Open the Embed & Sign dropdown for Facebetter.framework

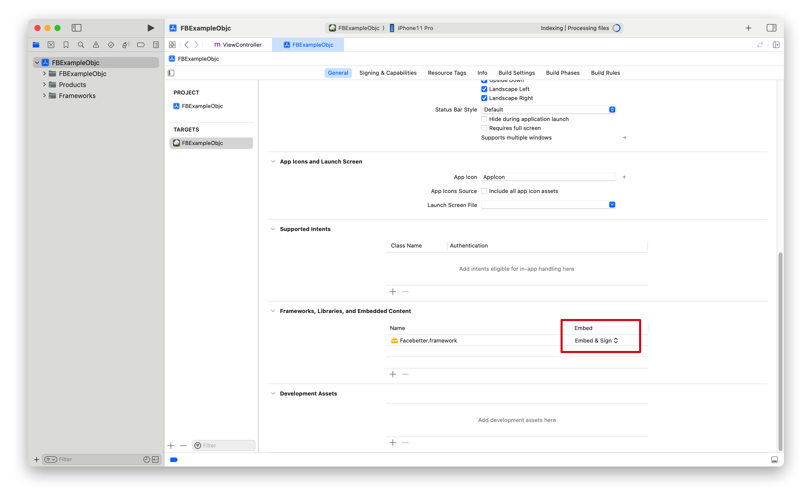click(x=596, y=340)
